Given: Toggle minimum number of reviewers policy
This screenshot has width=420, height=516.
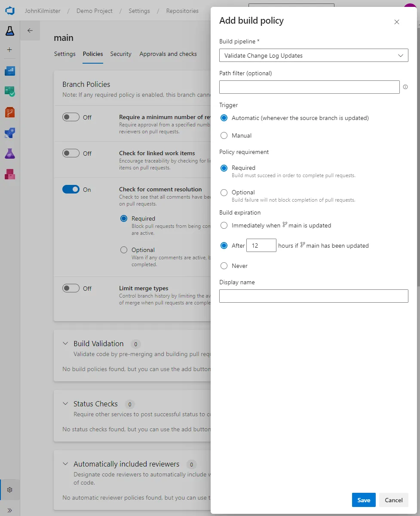Looking at the screenshot, I should (71, 117).
